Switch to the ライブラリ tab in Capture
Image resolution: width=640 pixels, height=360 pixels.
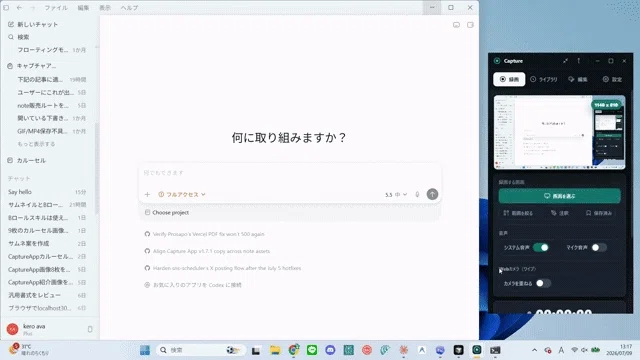tap(544, 79)
